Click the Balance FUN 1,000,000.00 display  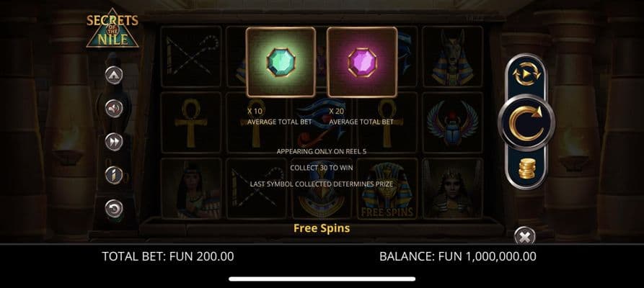click(x=457, y=256)
